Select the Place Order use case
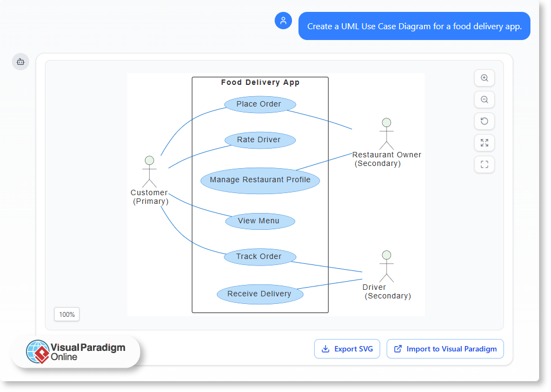 coord(260,104)
